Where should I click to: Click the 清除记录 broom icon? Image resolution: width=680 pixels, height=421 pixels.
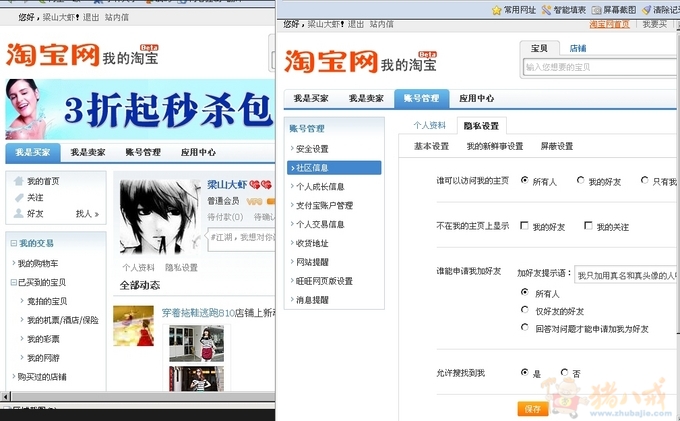[647, 10]
